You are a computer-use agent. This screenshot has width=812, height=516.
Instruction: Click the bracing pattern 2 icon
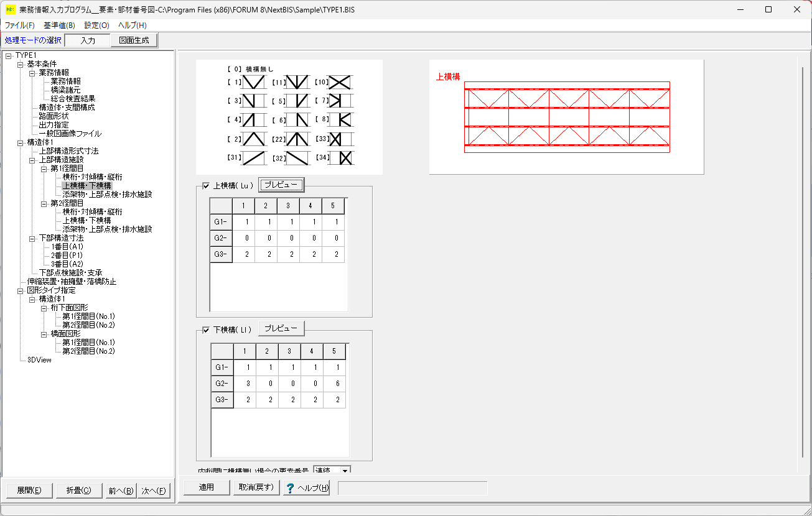[253, 139]
